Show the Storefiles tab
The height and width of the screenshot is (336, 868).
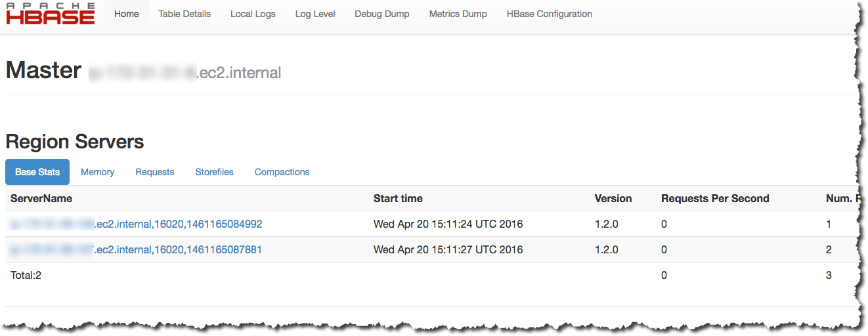(215, 172)
